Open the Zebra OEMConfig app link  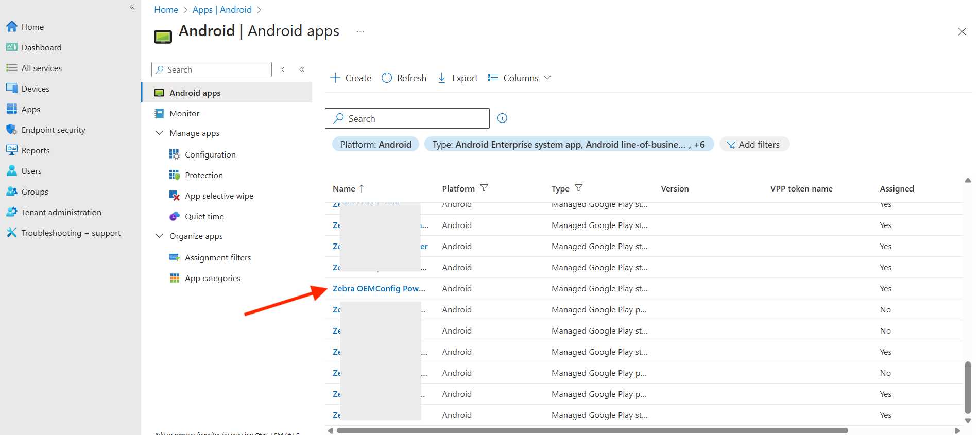[379, 288]
